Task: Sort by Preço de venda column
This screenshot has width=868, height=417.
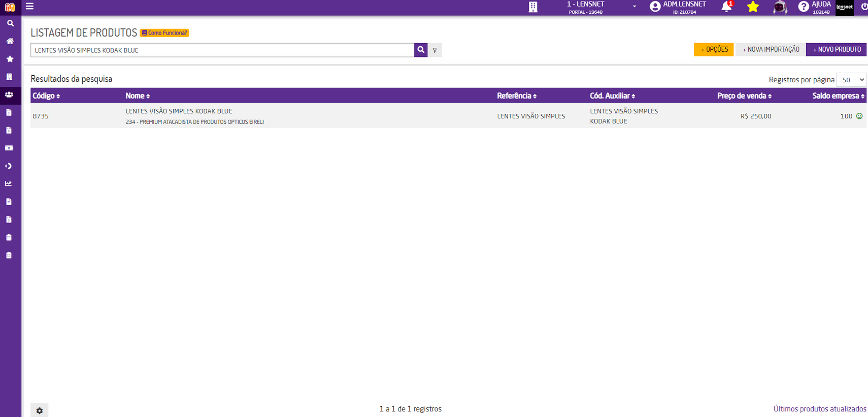Action: click(x=744, y=96)
